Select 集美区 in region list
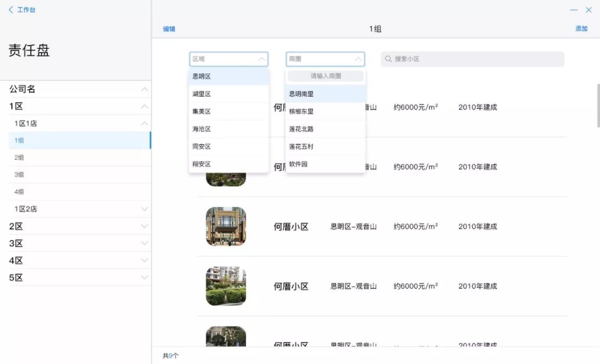Image resolution: width=600 pixels, height=364 pixels. pyautogui.click(x=229, y=112)
